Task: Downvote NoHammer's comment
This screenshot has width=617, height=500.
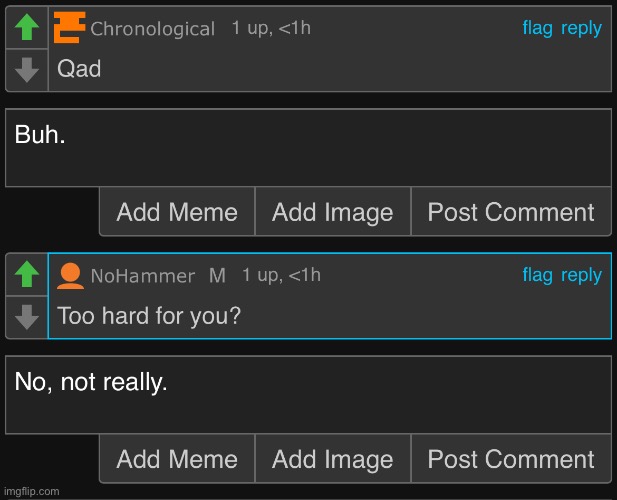Action: click(x=27, y=317)
